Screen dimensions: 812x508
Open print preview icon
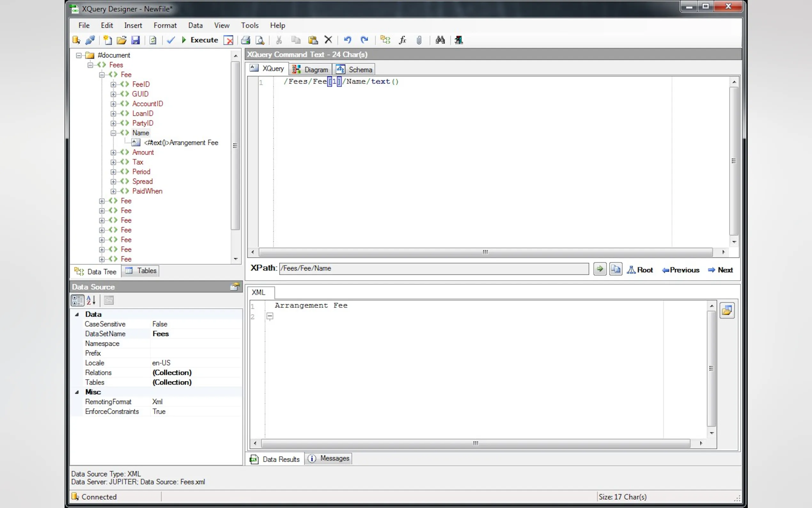(260, 40)
